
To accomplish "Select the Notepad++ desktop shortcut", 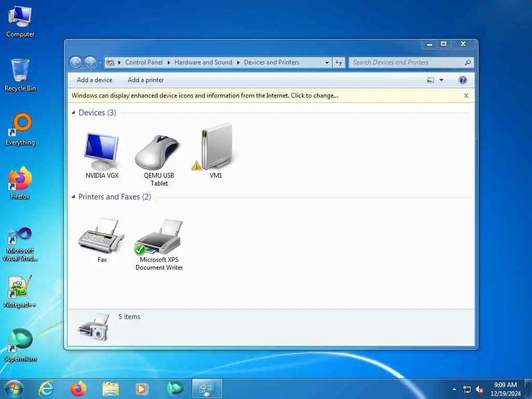I will [20, 291].
